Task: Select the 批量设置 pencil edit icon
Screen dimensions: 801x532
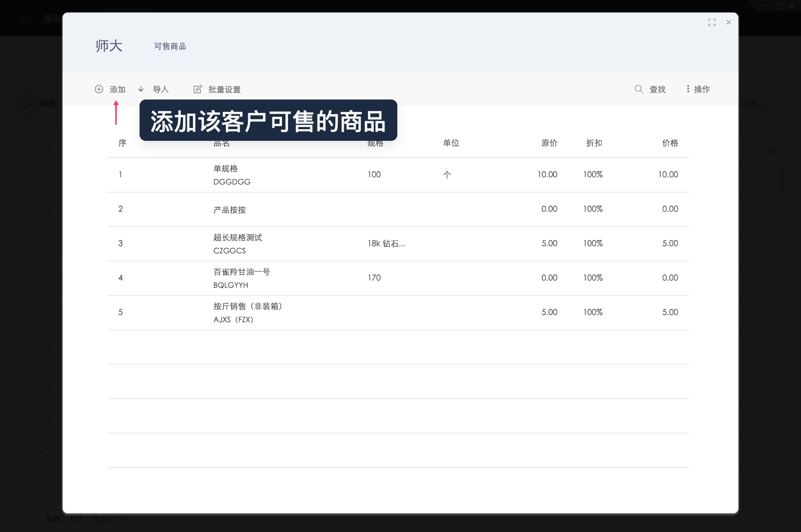Action: (198, 89)
